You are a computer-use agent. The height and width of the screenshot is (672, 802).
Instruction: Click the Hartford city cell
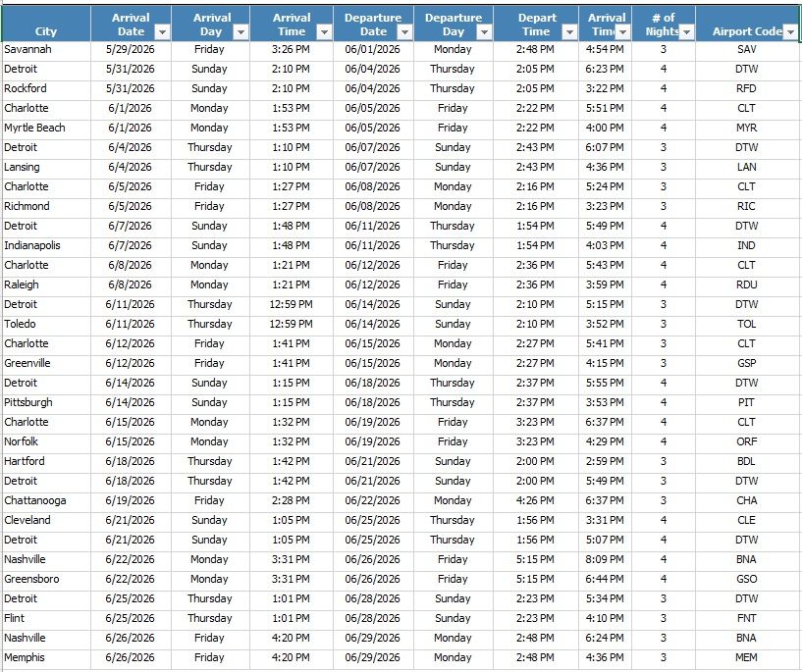pos(46,461)
